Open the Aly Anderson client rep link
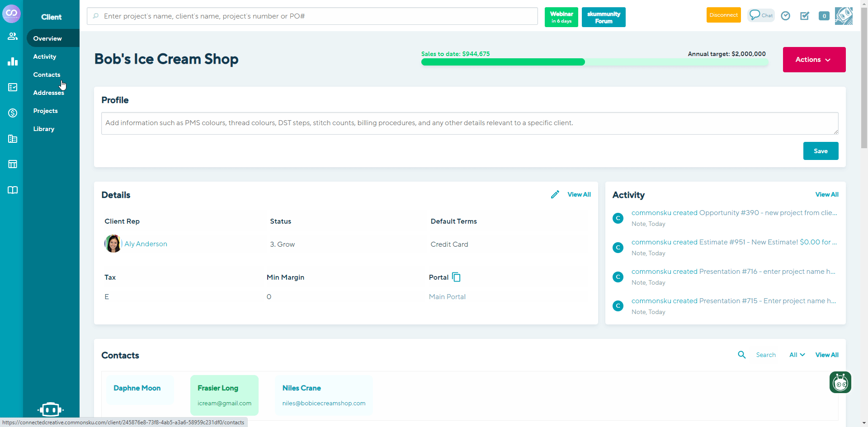 tap(146, 244)
